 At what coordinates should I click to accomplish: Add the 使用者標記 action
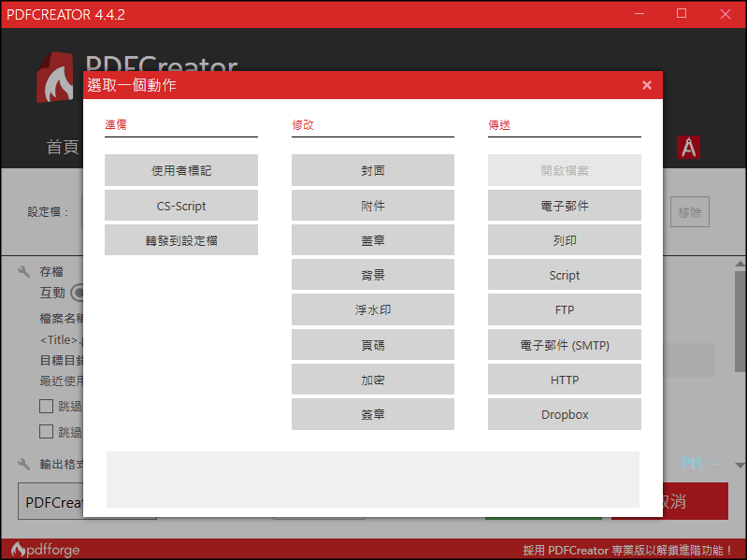pos(181,170)
